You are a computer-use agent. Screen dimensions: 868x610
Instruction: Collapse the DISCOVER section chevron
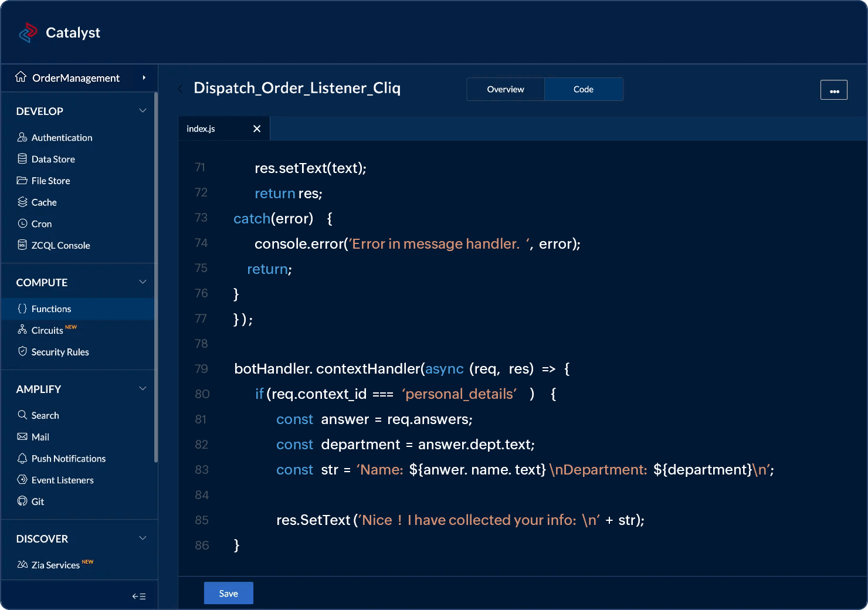[143, 538]
